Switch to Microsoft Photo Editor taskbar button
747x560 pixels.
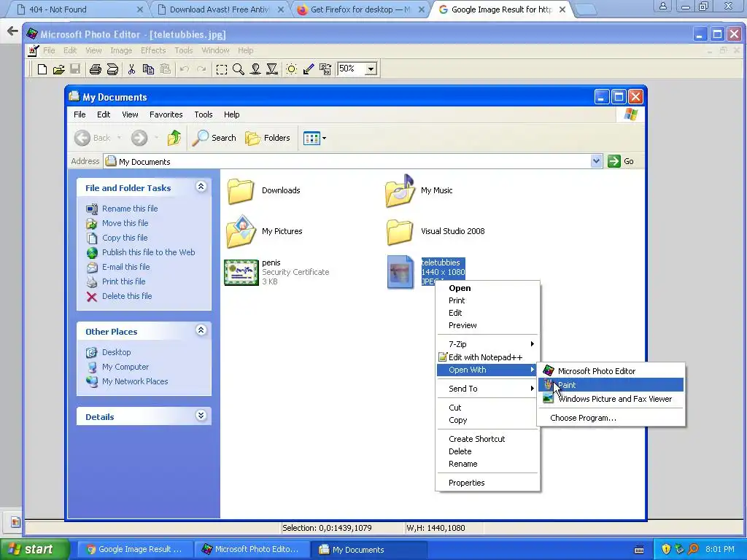(252, 550)
